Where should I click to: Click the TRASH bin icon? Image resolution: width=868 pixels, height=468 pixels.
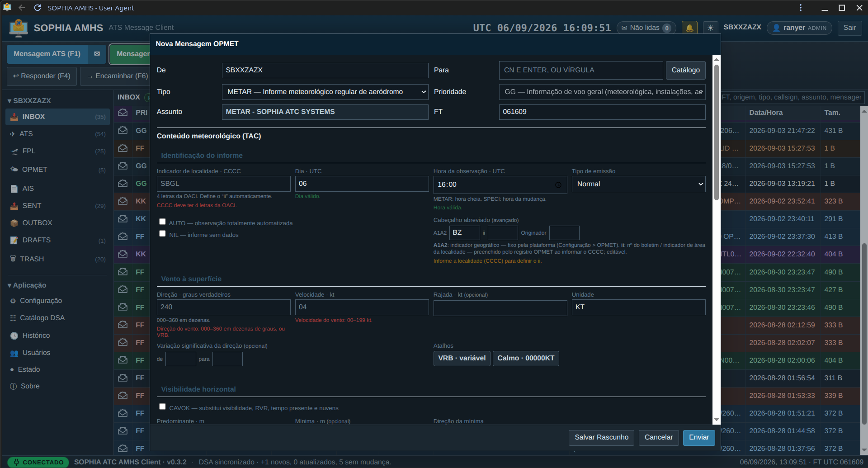13,259
